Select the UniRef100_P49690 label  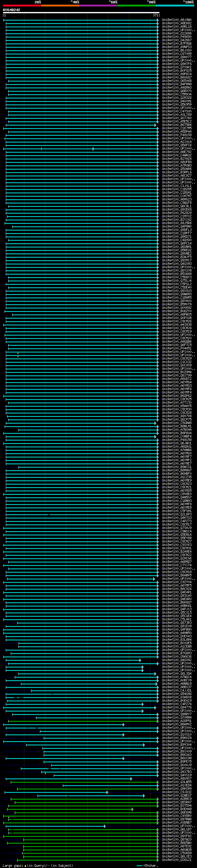coord(177,37)
